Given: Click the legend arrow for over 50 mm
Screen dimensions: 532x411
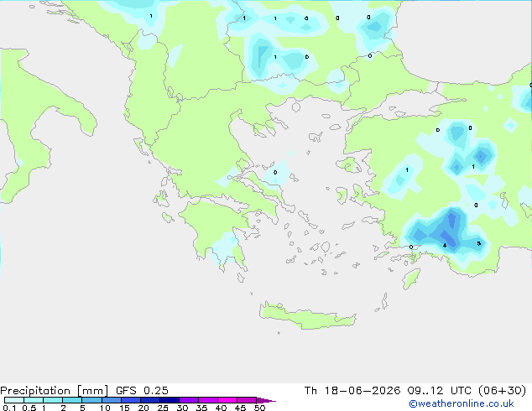Looking at the screenshot, I should [266, 400].
